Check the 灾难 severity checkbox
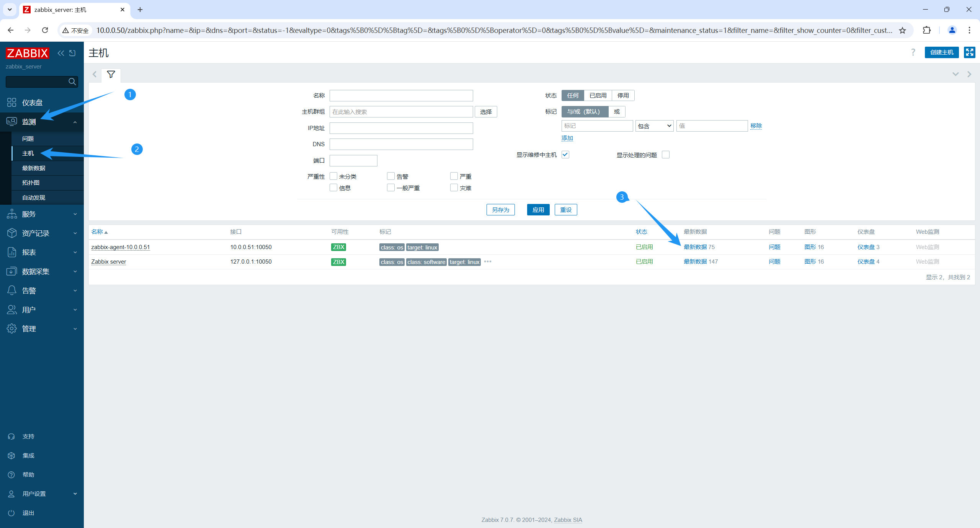The height and width of the screenshot is (528, 980). pyautogui.click(x=454, y=188)
